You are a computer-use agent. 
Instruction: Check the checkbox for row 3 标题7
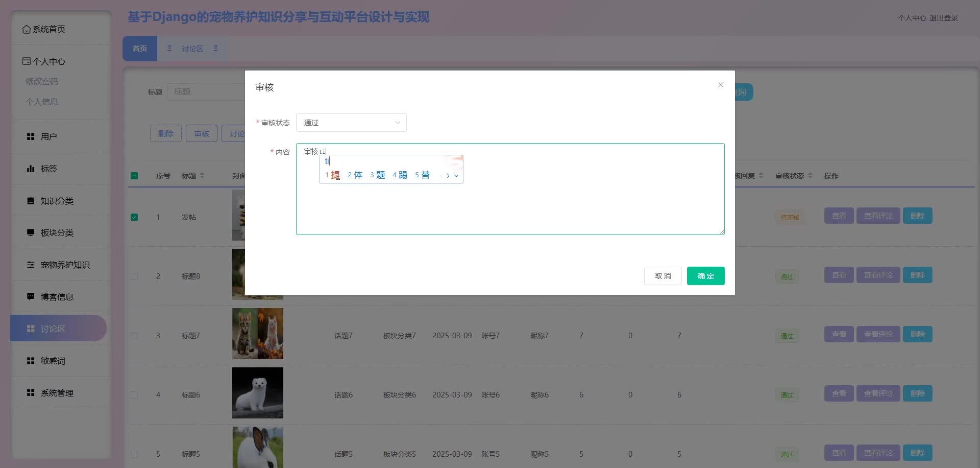point(134,336)
